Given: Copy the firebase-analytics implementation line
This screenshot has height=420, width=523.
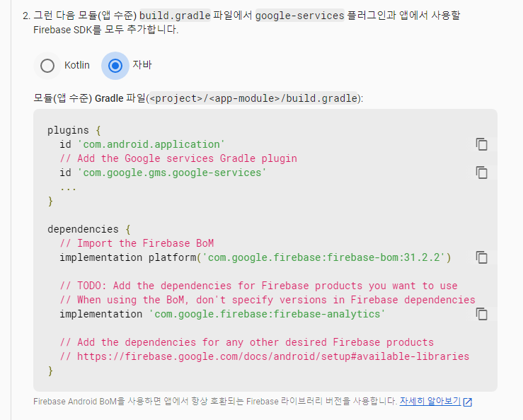Looking at the screenshot, I should pos(481,314).
